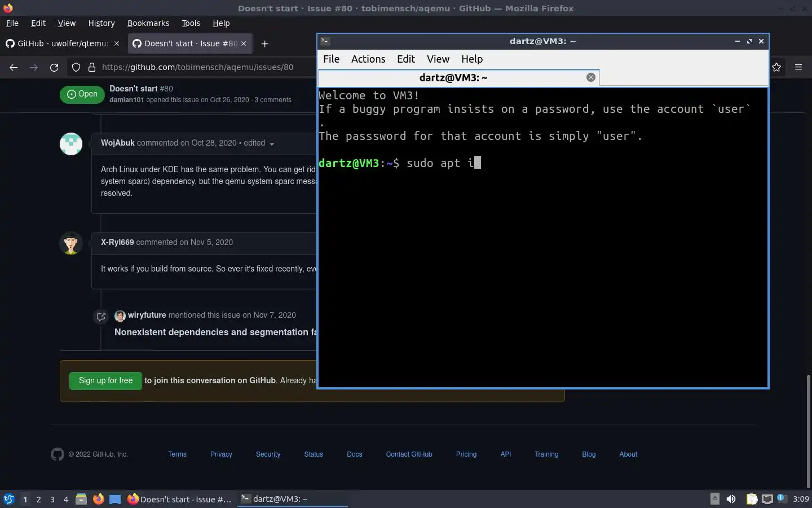The height and width of the screenshot is (508, 812).
Task: Switch to workspace 4 in the pager
Action: (66, 500)
